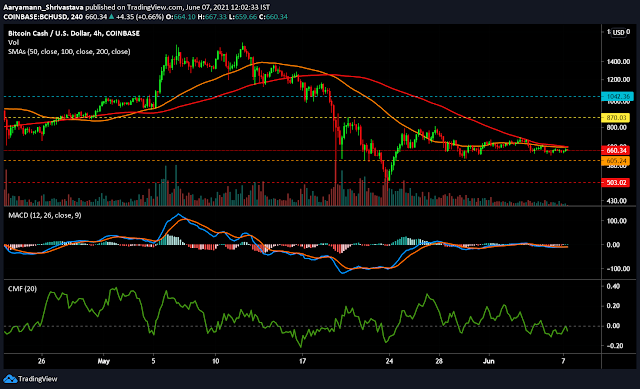Click the H:667.33 high value
The height and width of the screenshot is (389, 640).
point(212,17)
